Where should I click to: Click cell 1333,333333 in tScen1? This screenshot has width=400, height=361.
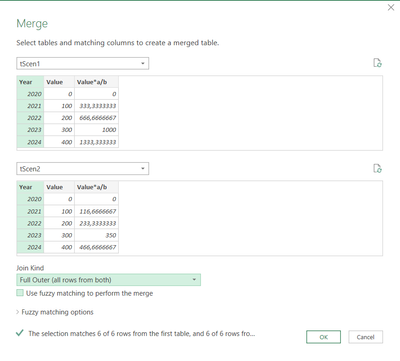coord(96,142)
